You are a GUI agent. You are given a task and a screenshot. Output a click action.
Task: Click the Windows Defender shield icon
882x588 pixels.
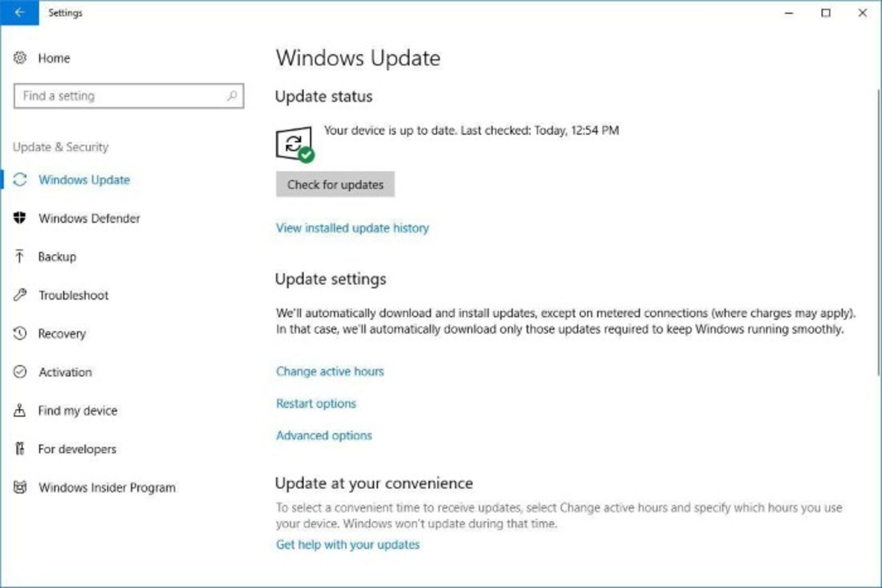[20, 218]
